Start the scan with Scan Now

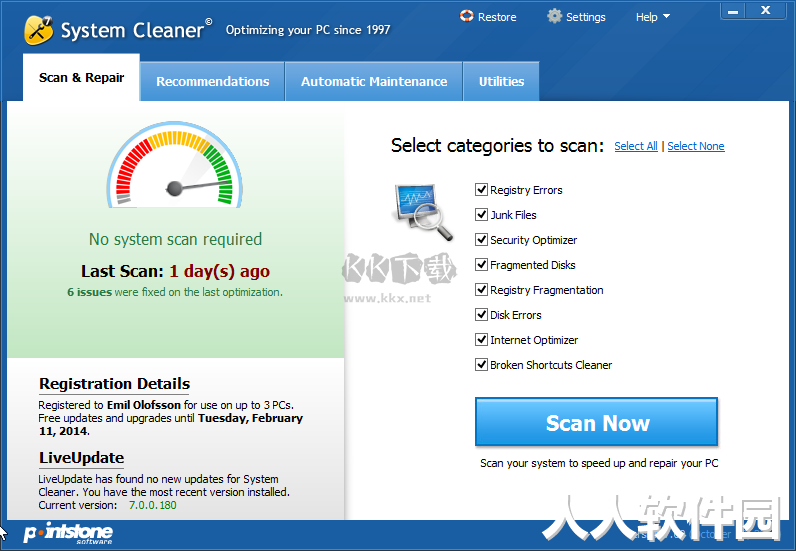click(x=596, y=422)
